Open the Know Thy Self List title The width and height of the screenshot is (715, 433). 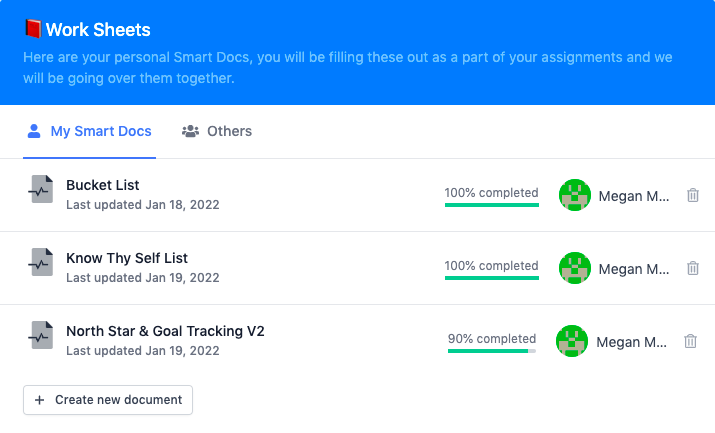127,258
